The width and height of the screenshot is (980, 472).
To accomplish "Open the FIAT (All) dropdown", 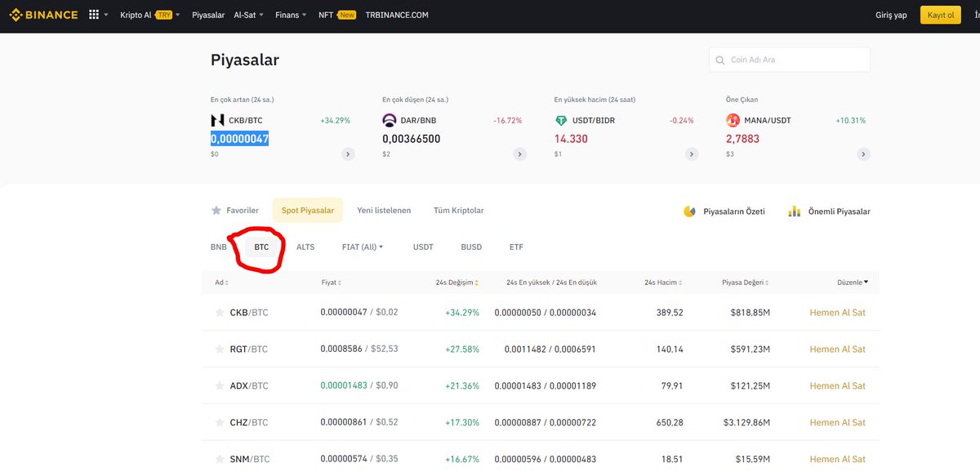I will (x=362, y=247).
